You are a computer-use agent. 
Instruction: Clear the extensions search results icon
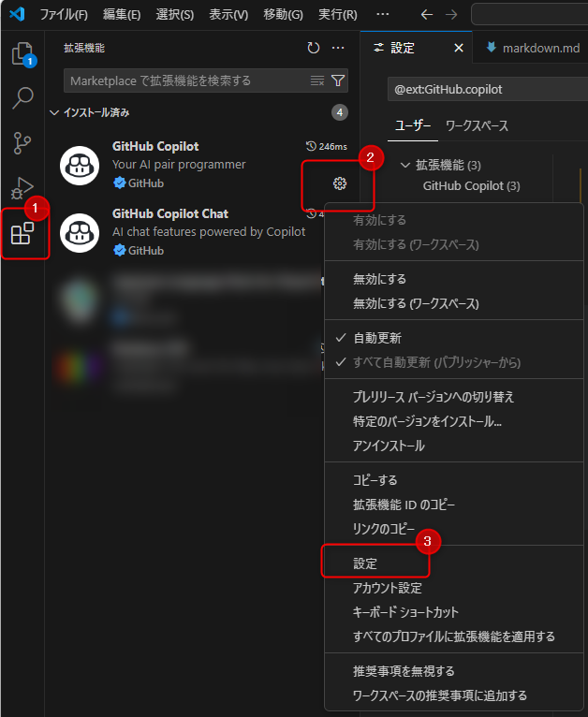pos(316,80)
